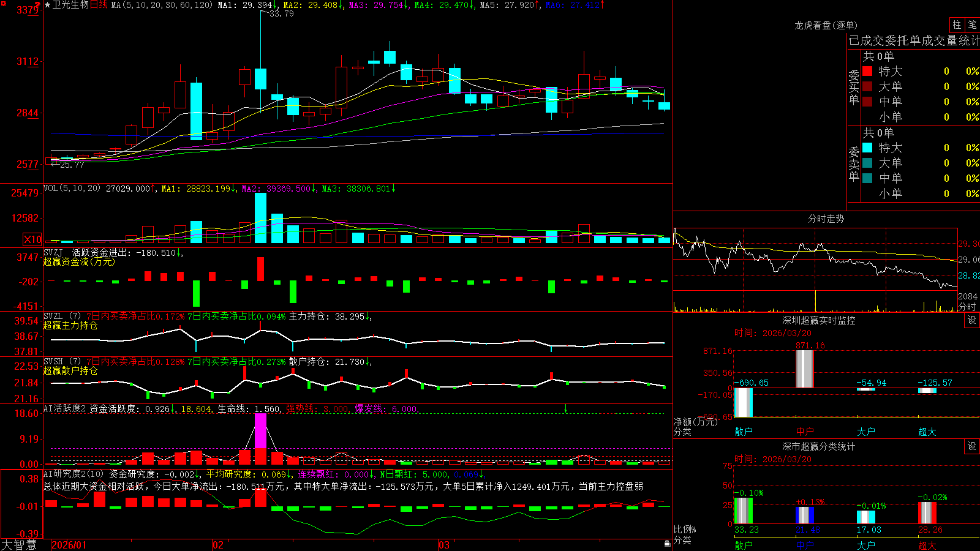Click dark red 中单 swatch under 委买单
Screen dimensions: 980x551
click(x=867, y=101)
